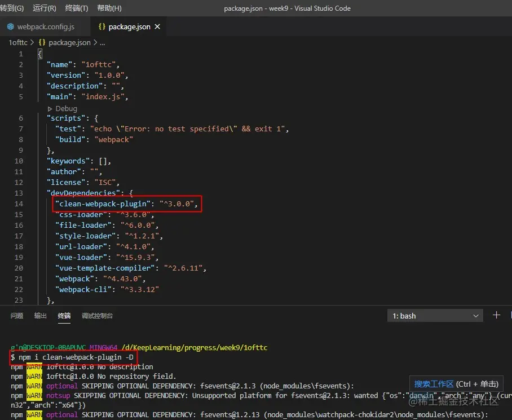
Task: Click the "main" value "index.js"
Action: [103, 97]
